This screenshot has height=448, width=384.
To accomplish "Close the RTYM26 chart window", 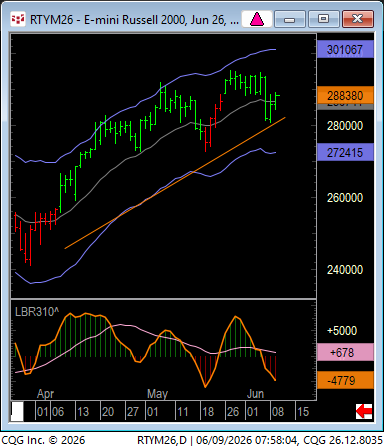I will pos(357,19).
